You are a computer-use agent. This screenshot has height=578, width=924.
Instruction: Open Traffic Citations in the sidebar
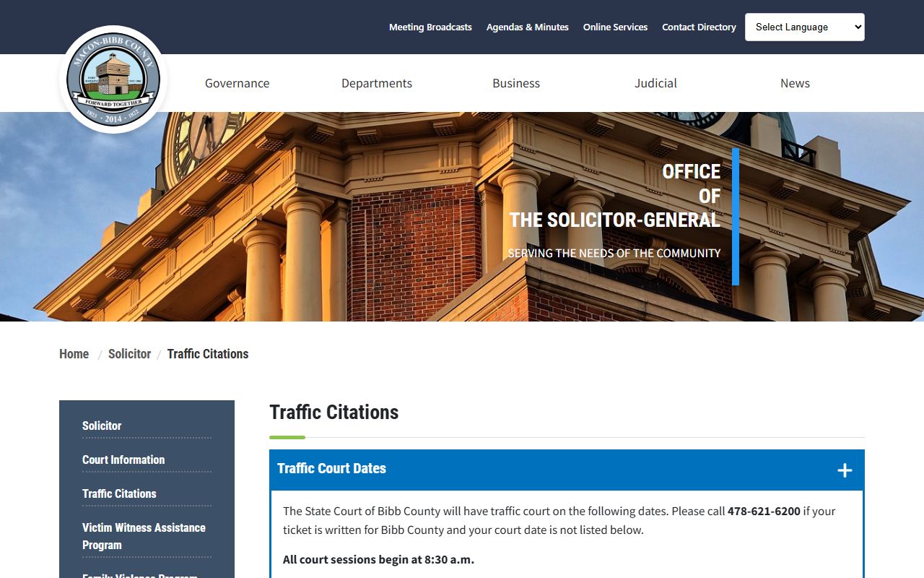[x=119, y=493]
